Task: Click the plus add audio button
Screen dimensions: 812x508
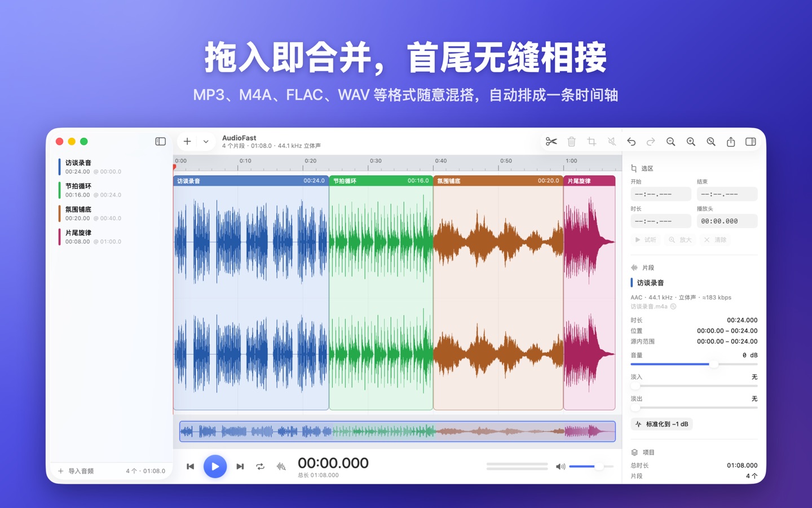Action: (x=187, y=142)
